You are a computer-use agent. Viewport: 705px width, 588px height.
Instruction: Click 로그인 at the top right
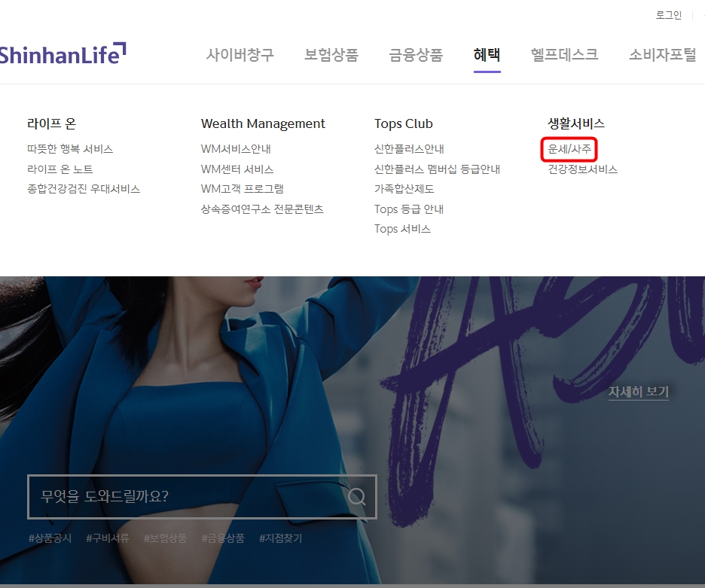[x=667, y=14]
